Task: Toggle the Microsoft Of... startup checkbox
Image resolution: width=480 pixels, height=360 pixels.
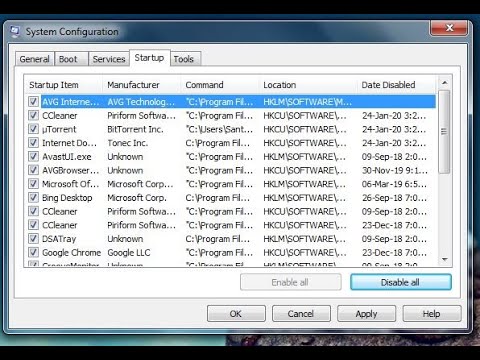Action: point(33,184)
